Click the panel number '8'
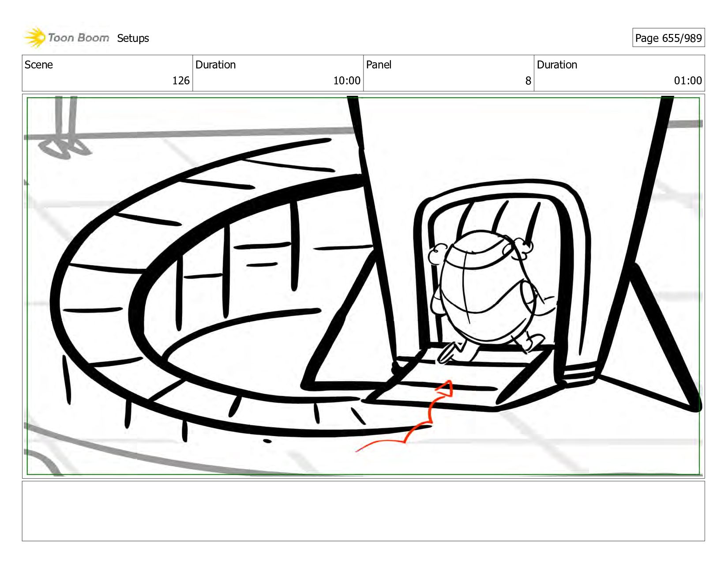The width and height of the screenshot is (728, 563). click(x=528, y=81)
